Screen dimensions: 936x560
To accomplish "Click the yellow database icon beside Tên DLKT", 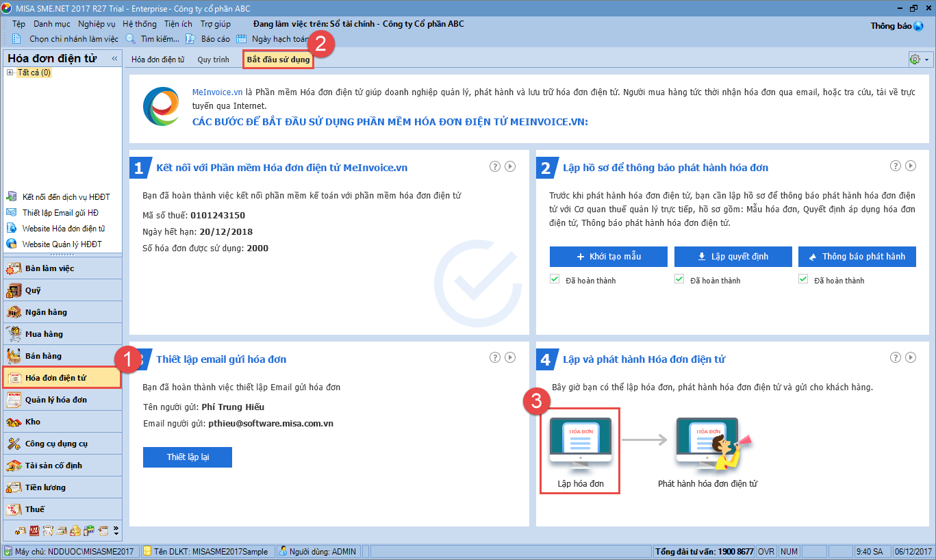I will tap(147, 551).
